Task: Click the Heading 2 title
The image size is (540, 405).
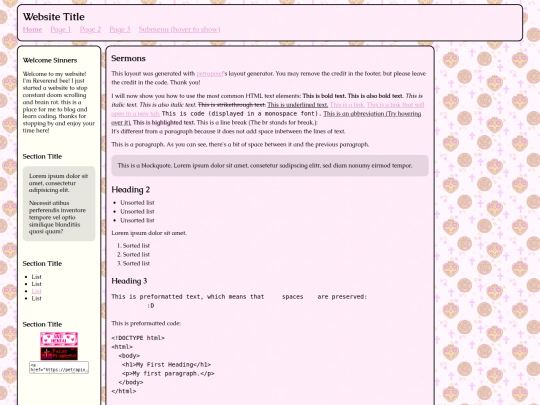Action: pyautogui.click(x=131, y=190)
